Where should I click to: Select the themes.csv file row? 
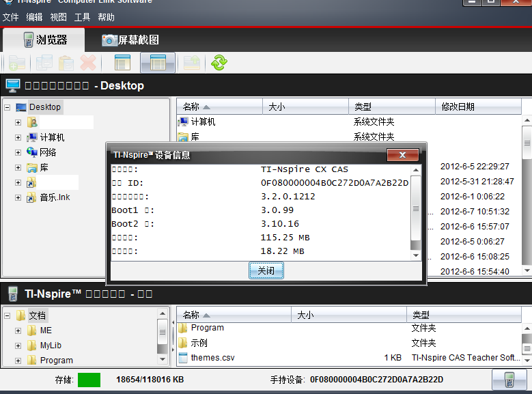pos(349,358)
